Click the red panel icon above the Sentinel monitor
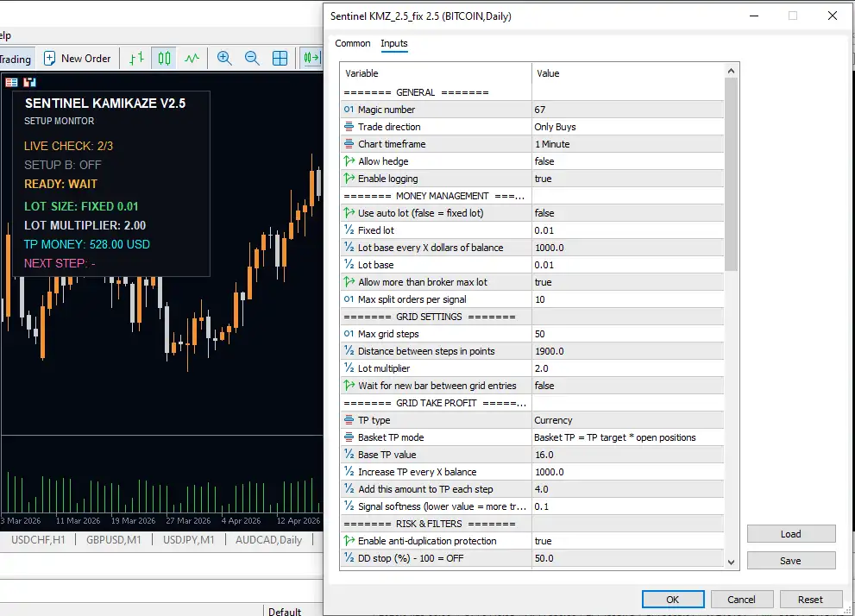This screenshot has width=855, height=616. 11,82
